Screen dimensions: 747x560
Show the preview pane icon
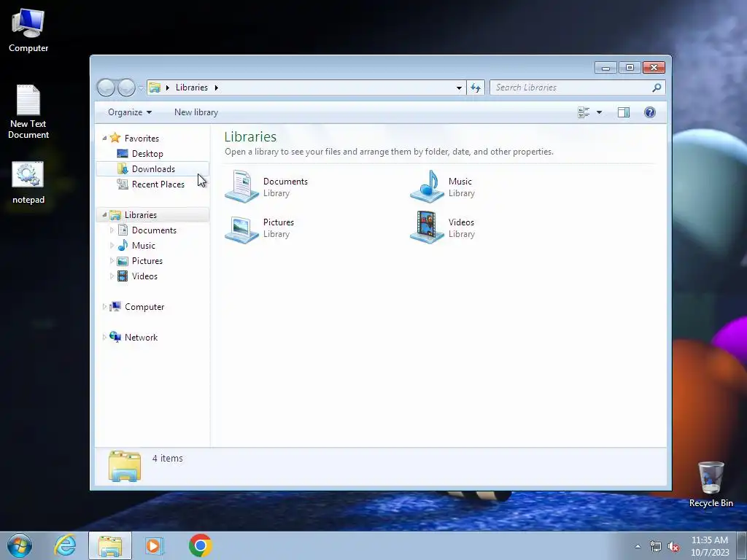[x=624, y=112]
